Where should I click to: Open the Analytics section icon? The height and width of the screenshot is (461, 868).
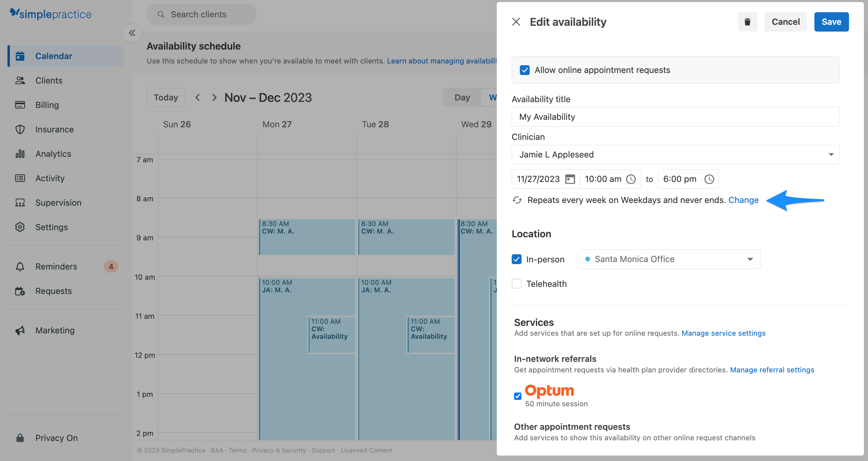(x=20, y=154)
